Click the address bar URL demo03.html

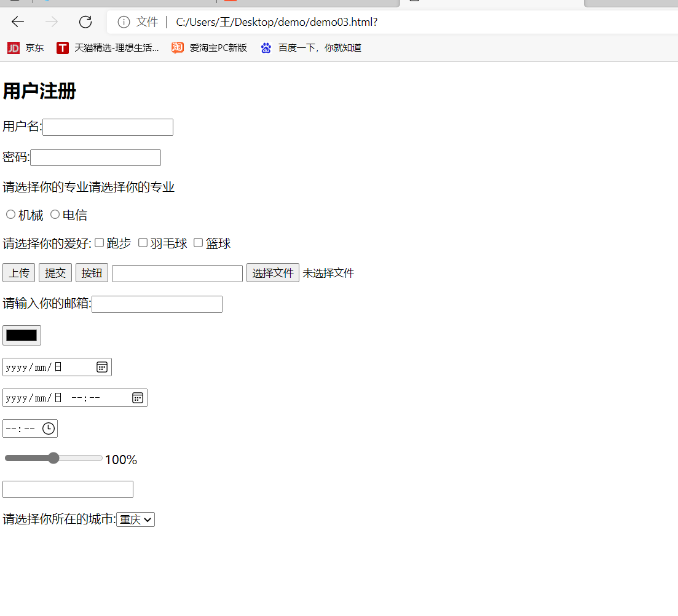click(x=277, y=22)
